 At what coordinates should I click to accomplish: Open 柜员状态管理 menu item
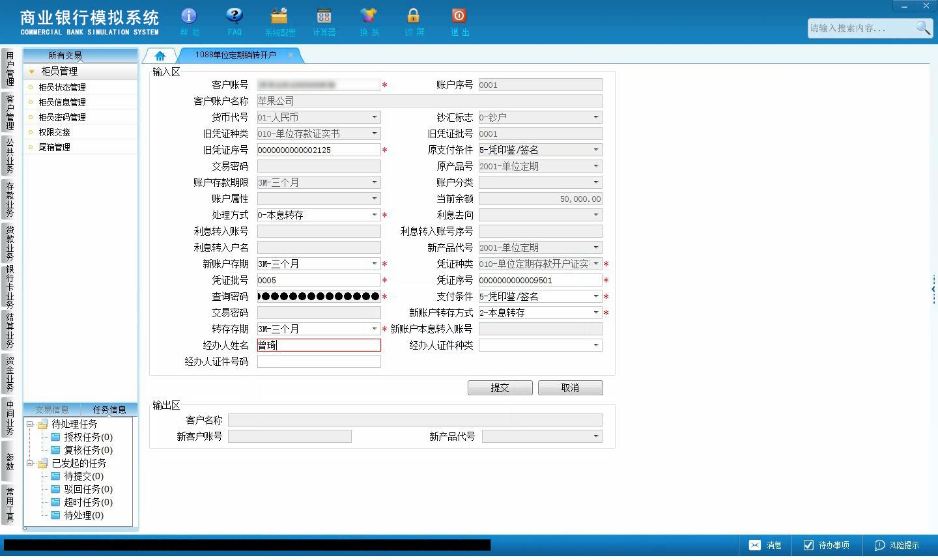(62, 87)
